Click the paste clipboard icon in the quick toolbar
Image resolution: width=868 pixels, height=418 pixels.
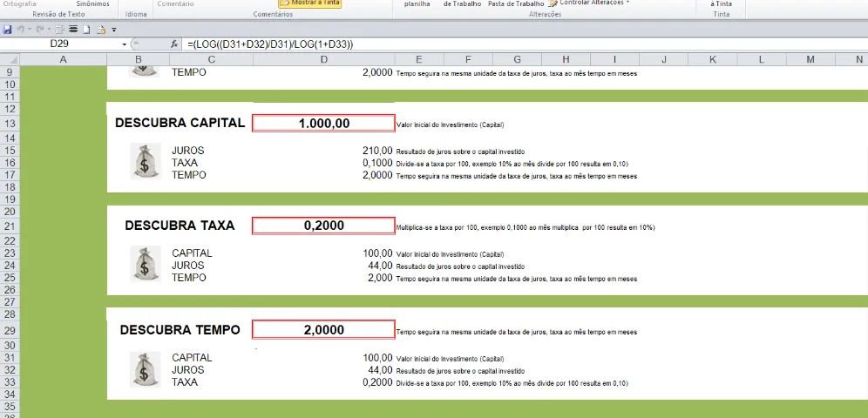[101, 30]
